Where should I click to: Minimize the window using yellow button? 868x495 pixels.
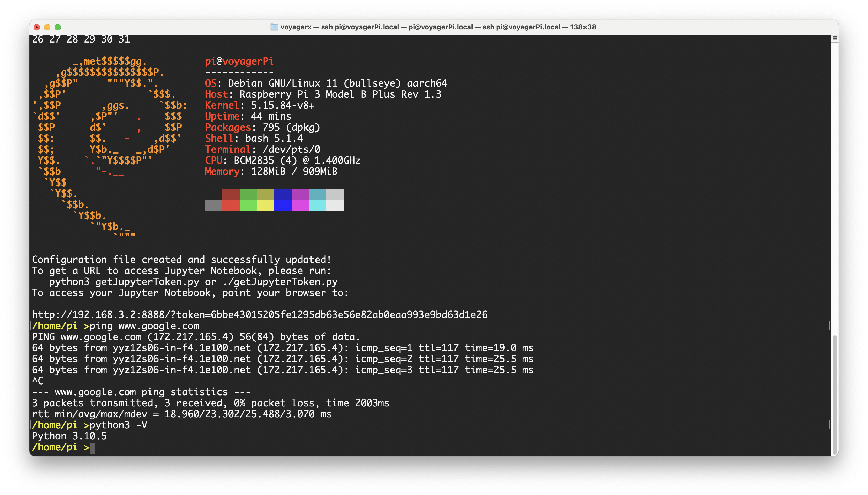47,27
